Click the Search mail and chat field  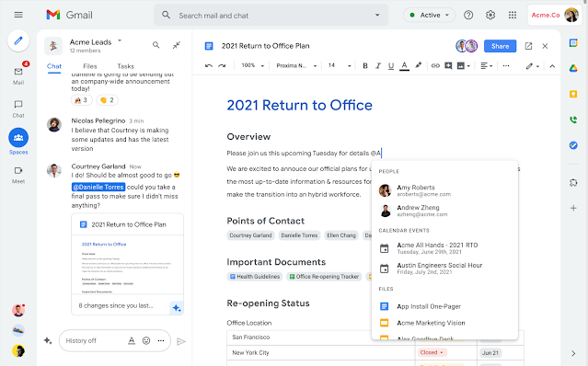click(271, 16)
